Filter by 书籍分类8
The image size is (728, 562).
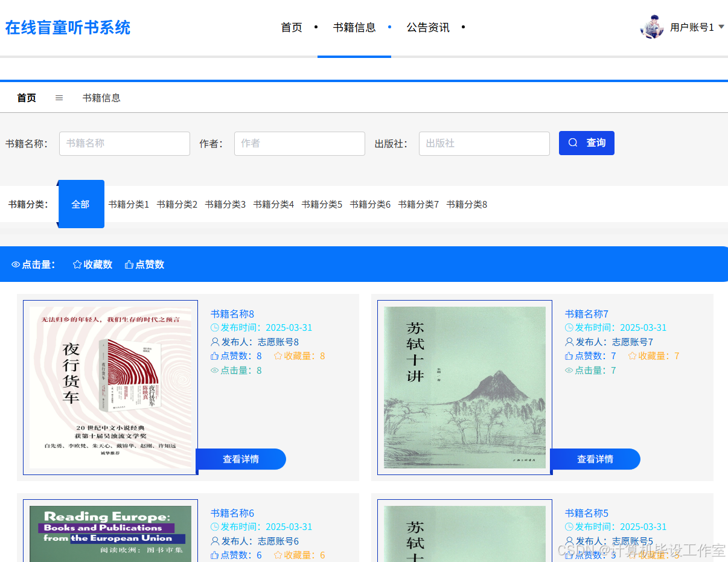(467, 205)
